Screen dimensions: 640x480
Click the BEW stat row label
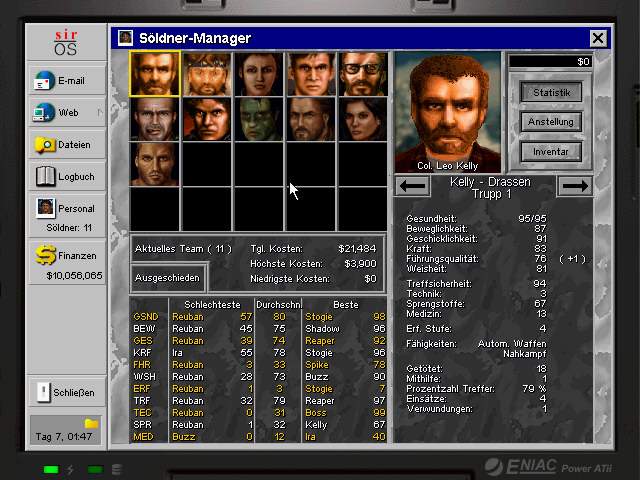point(144,329)
